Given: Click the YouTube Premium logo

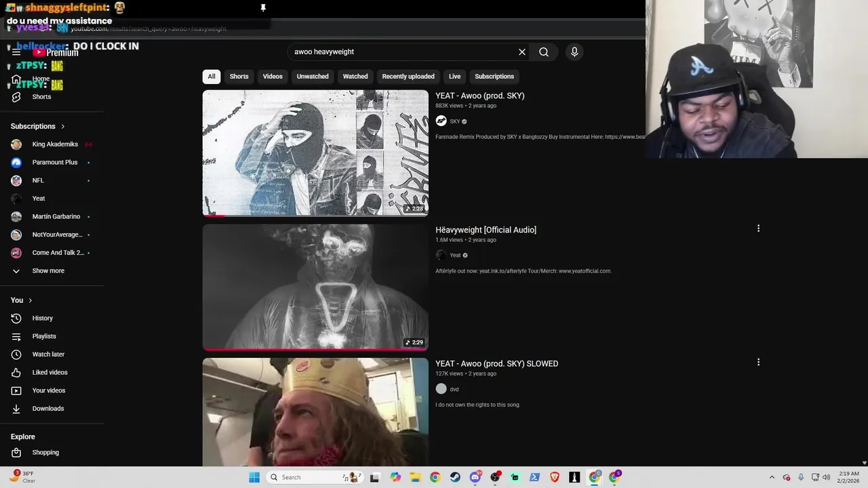Looking at the screenshot, I should point(56,53).
